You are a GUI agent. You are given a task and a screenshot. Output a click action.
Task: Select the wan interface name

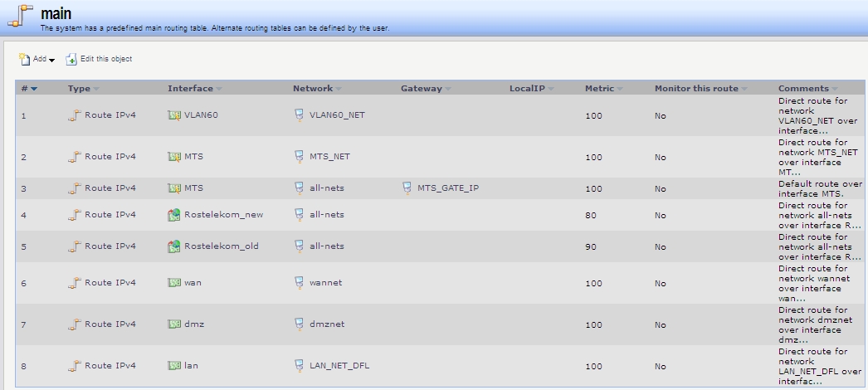click(193, 283)
